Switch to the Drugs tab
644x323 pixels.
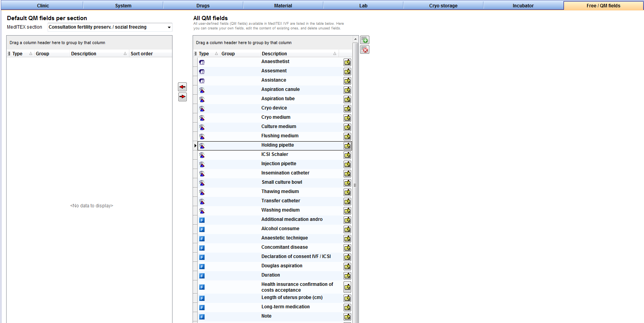pos(203,6)
